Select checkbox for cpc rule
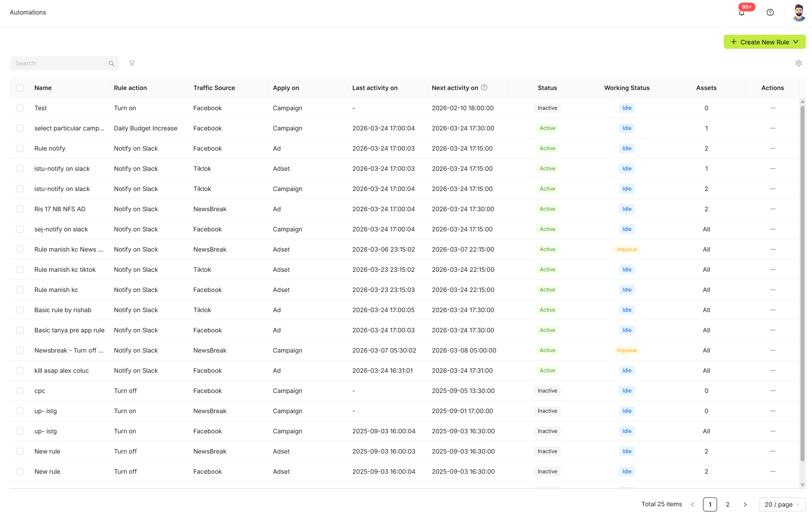 [x=20, y=391]
